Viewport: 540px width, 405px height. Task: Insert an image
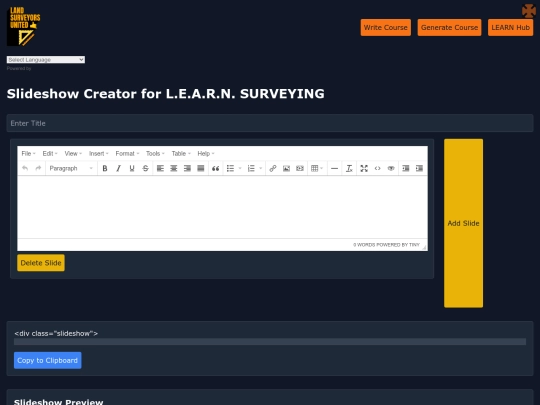click(286, 168)
